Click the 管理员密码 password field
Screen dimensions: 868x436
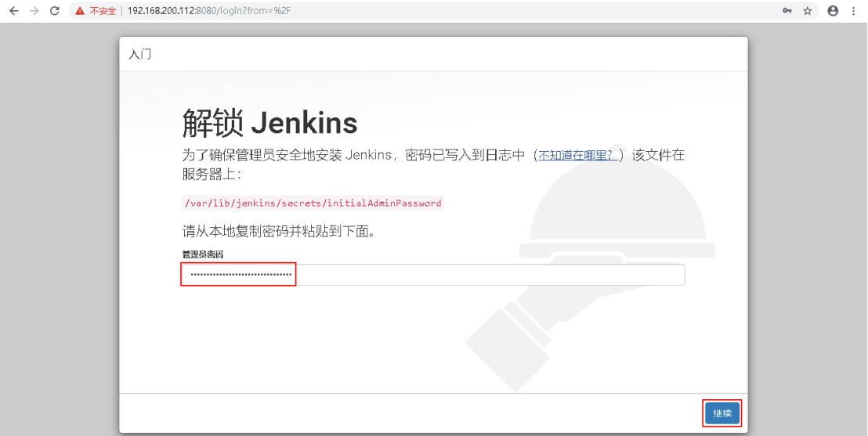coord(433,275)
